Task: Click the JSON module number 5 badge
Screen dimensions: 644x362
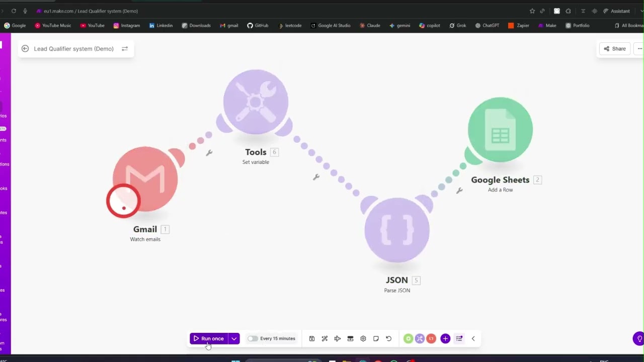Action: pos(416,280)
